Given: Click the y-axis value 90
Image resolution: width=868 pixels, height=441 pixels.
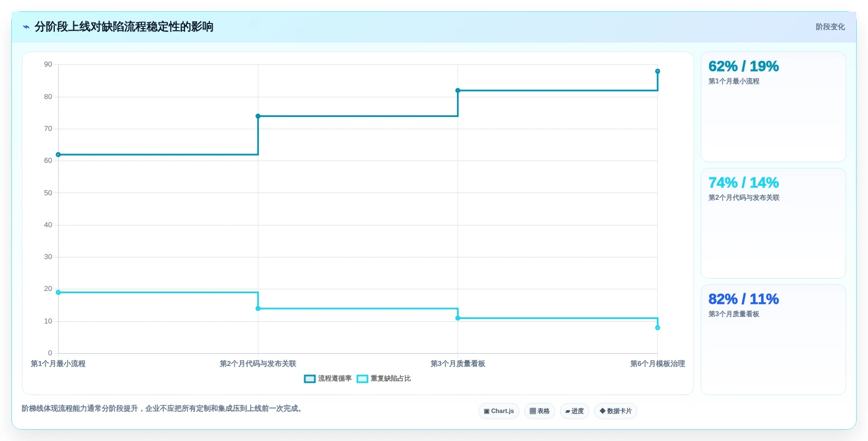Looking at the screenshot, I should (x=48, y=64).
